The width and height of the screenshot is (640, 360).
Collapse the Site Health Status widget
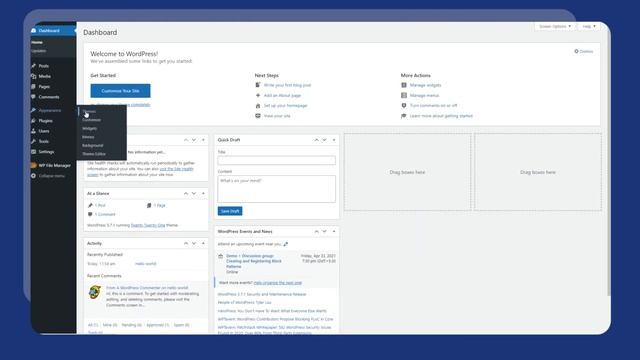click(x=203, y=140)
